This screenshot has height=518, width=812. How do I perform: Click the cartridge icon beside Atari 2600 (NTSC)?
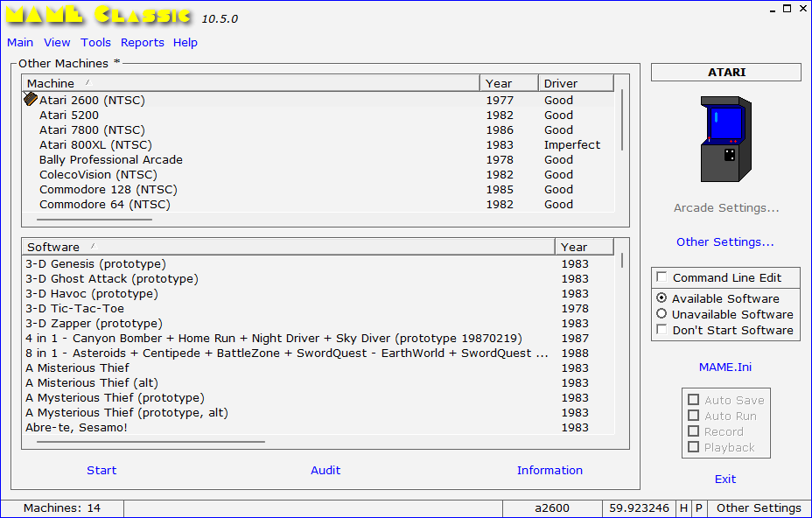30,100
